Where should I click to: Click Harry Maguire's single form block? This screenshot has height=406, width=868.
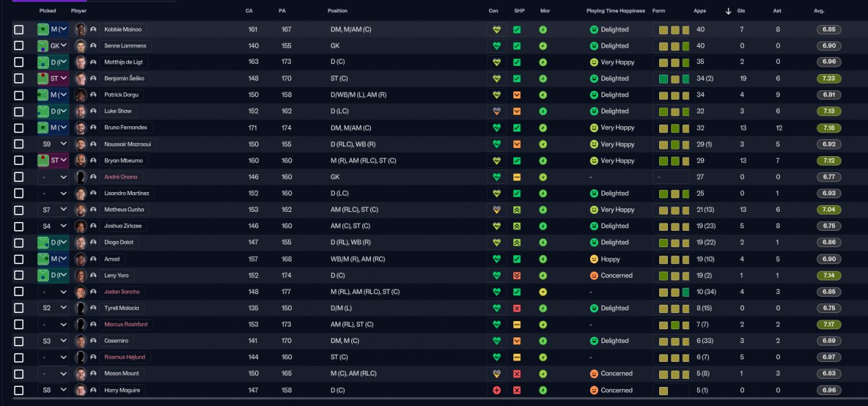pos(663,390)
